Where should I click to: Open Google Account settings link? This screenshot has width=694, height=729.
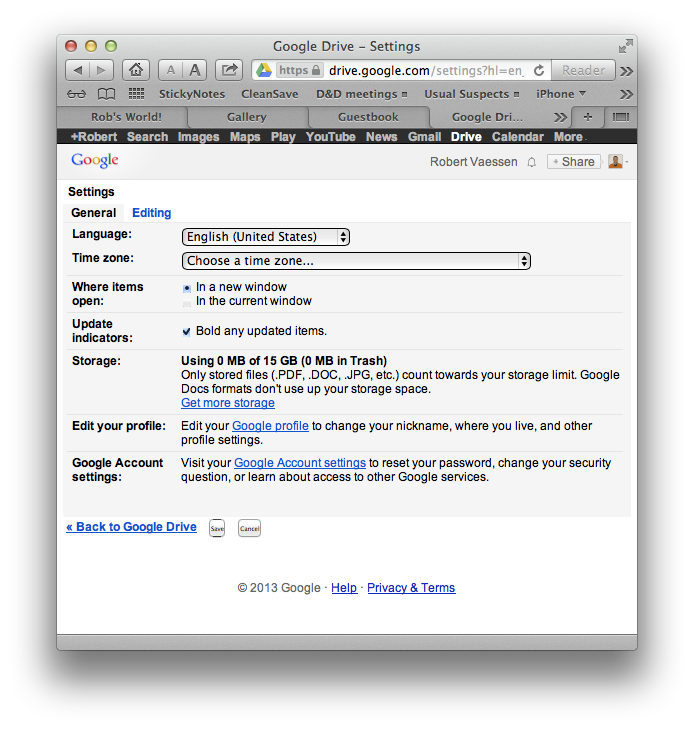point(300,463)
